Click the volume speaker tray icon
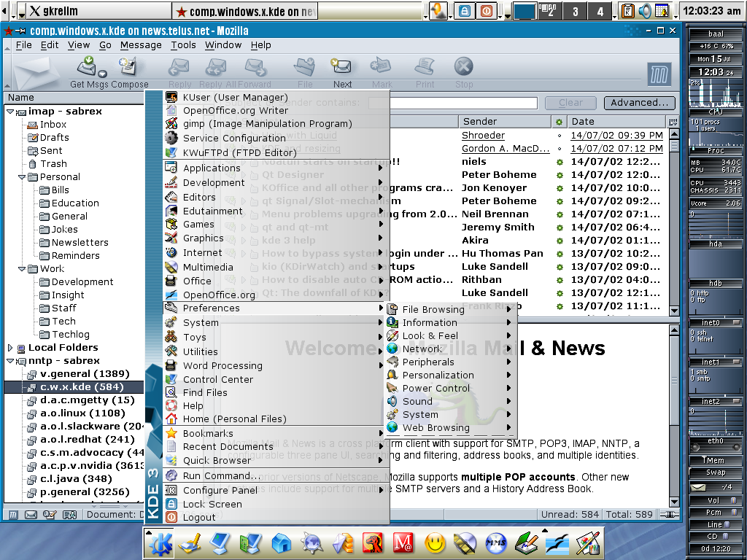 [645, 10]
